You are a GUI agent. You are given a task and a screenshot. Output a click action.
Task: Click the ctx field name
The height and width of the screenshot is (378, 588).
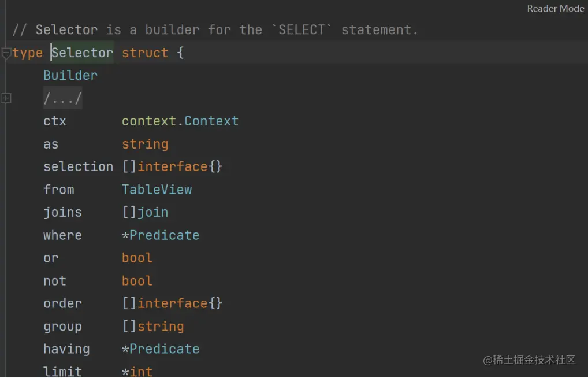(x=55, y=121)
